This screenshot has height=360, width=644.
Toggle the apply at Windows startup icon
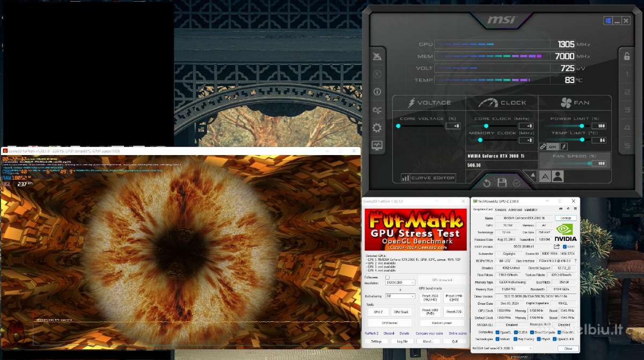(608, 21)
